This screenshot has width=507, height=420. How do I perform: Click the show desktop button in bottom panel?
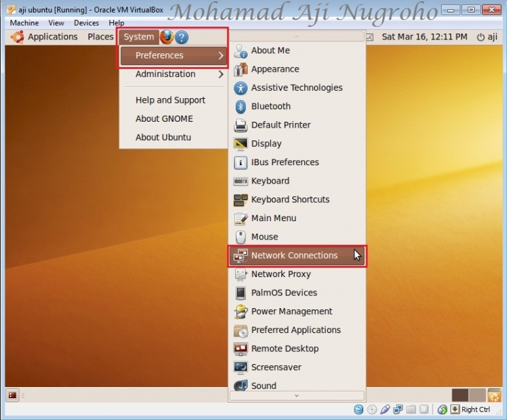13,395
